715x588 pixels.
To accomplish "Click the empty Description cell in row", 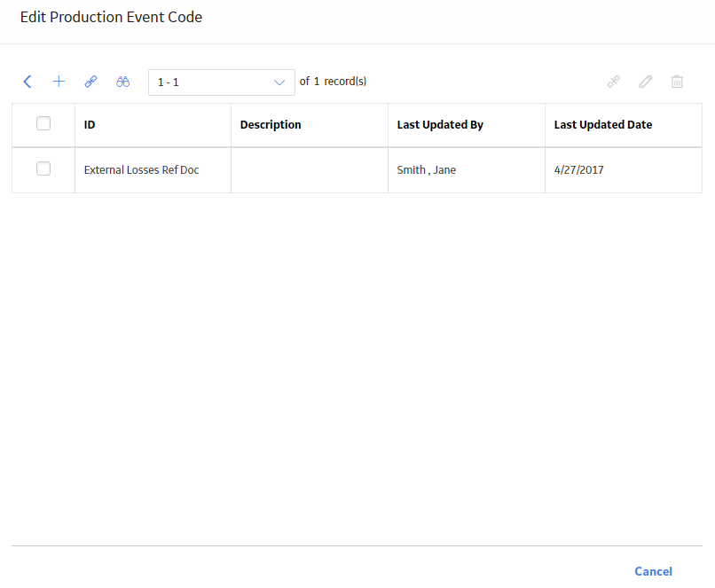I will [x=310, y=170].
